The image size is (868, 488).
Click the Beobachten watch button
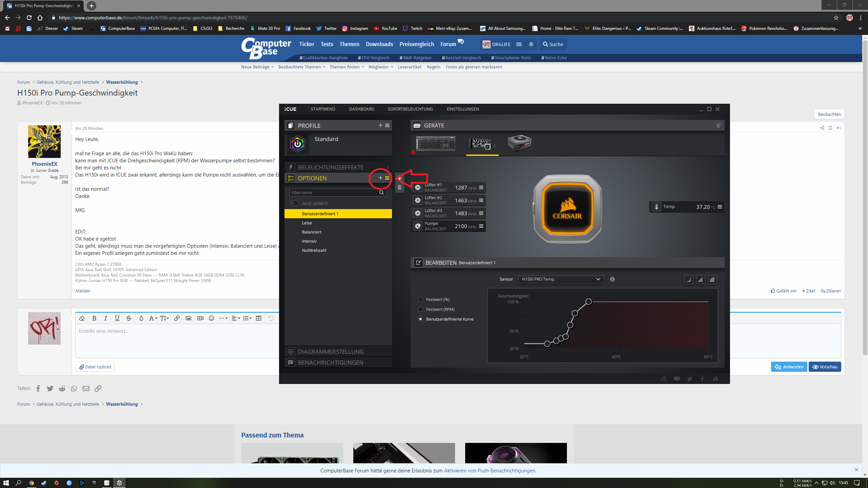click(x=829, y=115)
